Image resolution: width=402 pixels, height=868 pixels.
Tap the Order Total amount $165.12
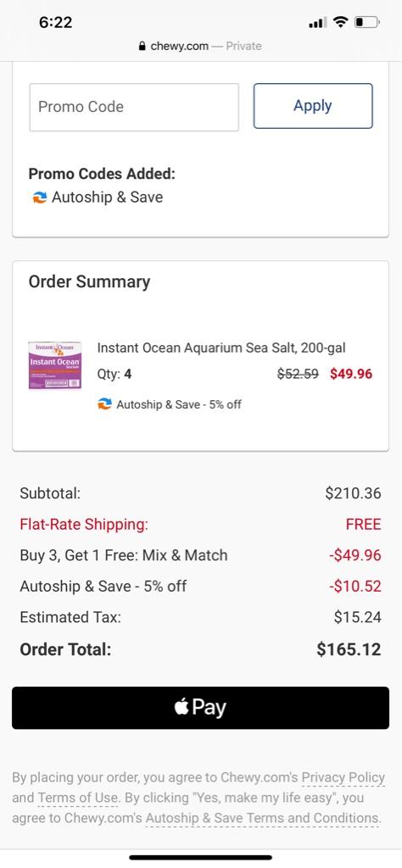coord(349,648)
